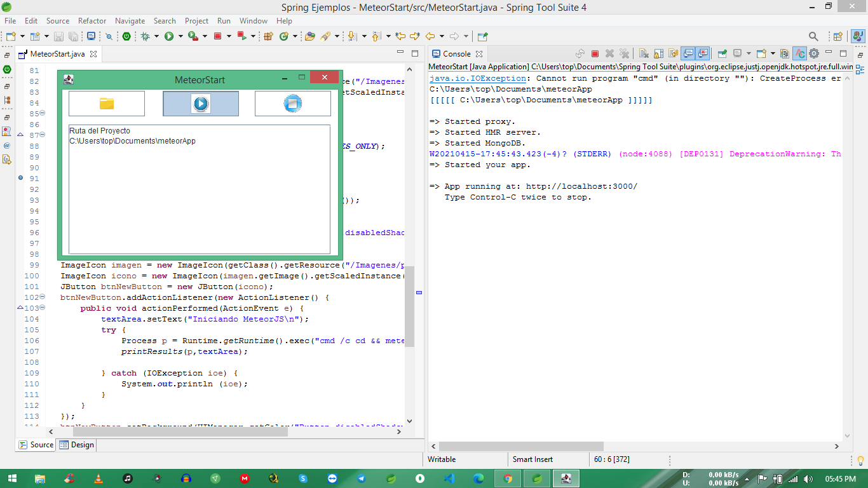The image size is (868, 488).
Task: Open the Window menu
Action: 254,21
